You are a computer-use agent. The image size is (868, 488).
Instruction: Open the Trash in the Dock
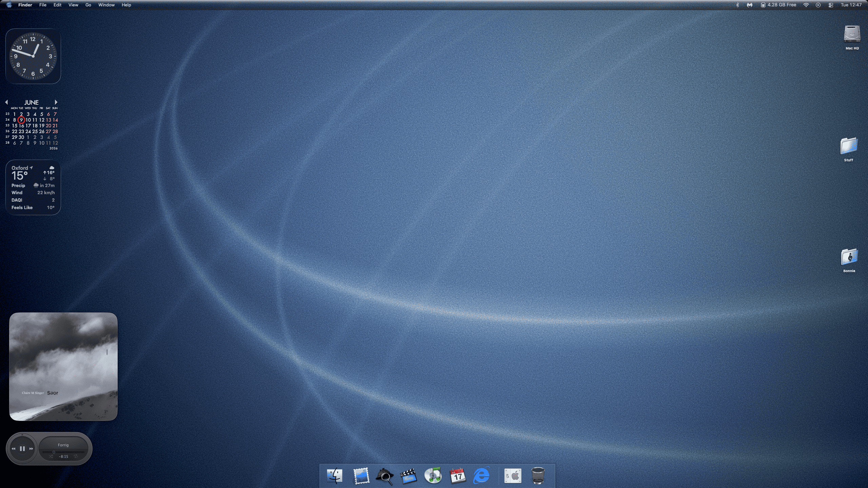pyautogui.click(x=538, y=476)
